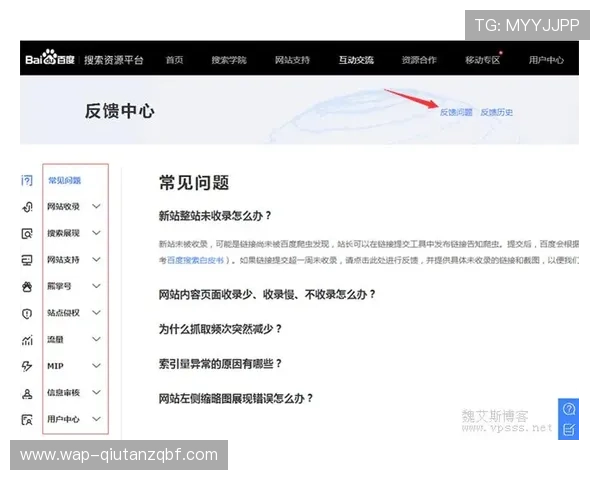Expand the 网站支持 sidebar chevron
This screenshot has width=600, height=480.
(x=96, y=260)
